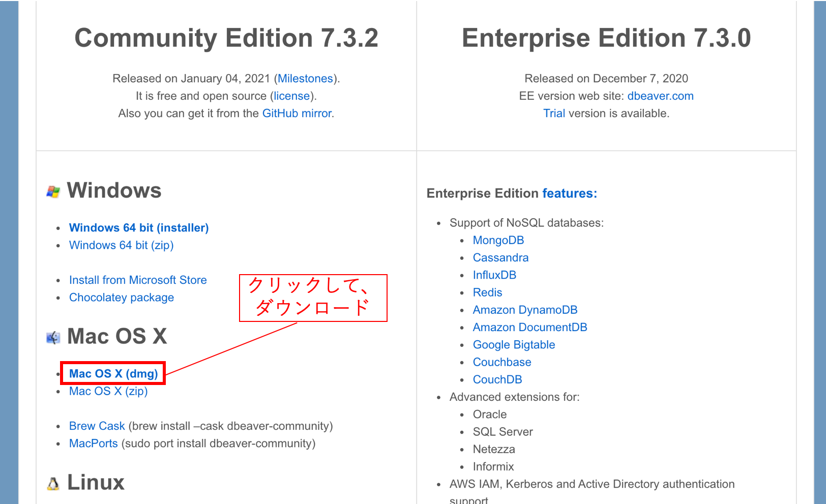
Task: Download Mac OS X zip
Action: [x=108, y=391]
